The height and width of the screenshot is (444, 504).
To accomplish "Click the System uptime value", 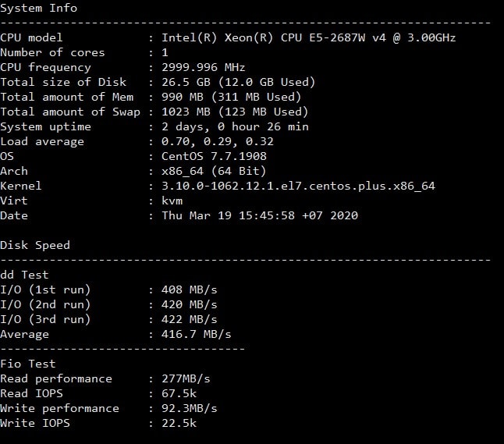I will point(235,126).
